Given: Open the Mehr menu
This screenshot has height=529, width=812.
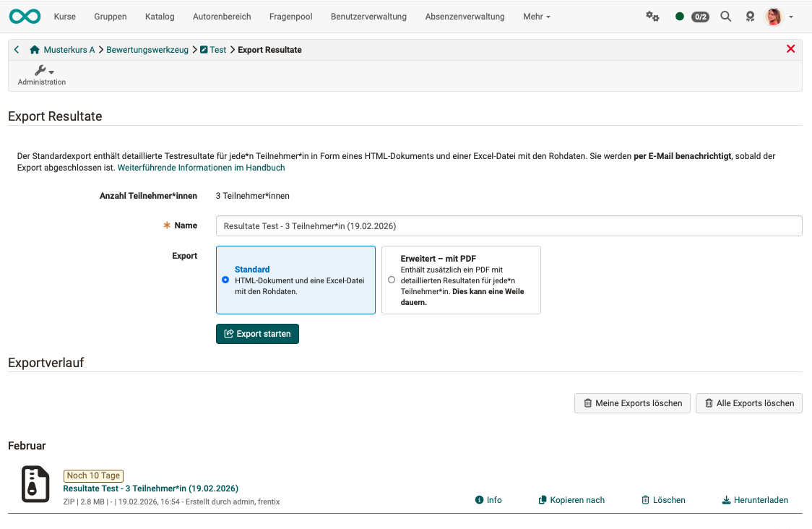Looking at the screenshot, I should tap(536, 16).
